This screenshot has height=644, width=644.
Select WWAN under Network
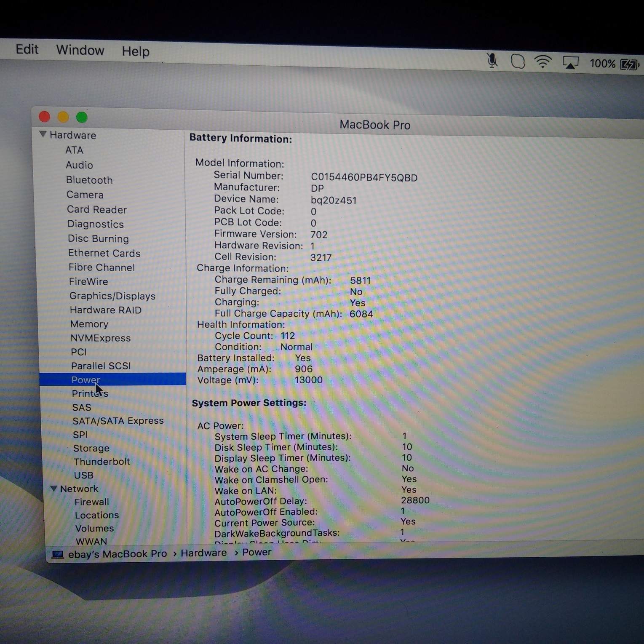[x=91, y=541]
